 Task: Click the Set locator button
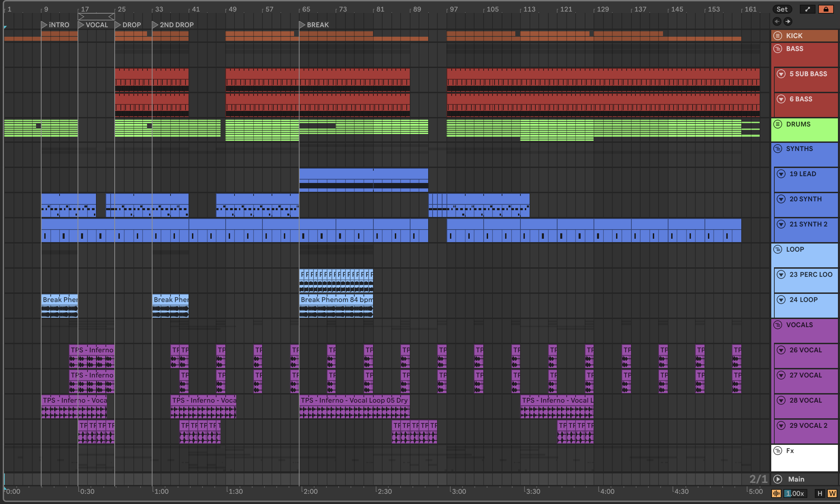782,10
